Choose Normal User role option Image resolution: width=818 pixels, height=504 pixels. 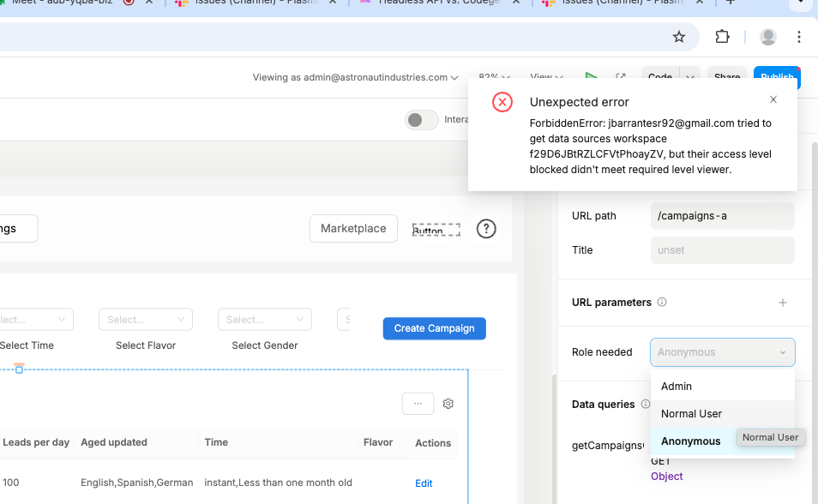691,414
